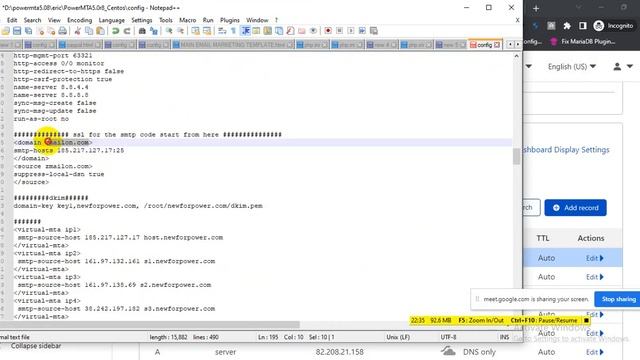Toggle the highlighted Indent Guide icon

coord(245,31)
